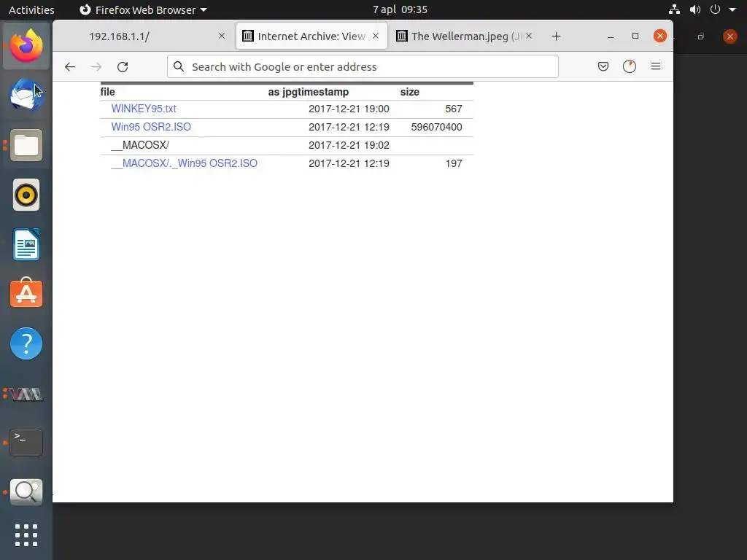Save page to Pocket
The height and width of the screenshot is (560, 747).
[x=603, y=66]
